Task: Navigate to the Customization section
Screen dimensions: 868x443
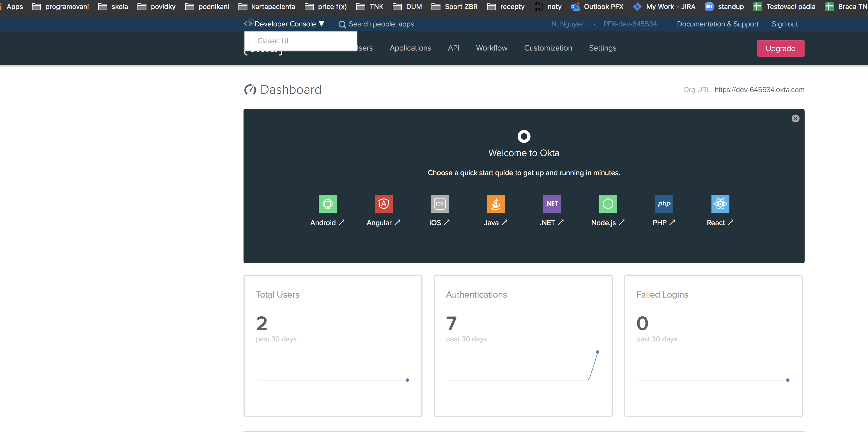Action: 548,48
